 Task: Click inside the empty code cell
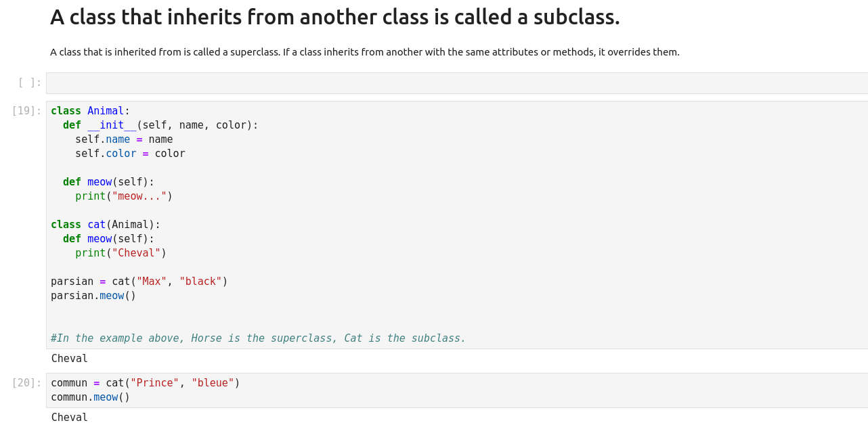pos(456,83)
